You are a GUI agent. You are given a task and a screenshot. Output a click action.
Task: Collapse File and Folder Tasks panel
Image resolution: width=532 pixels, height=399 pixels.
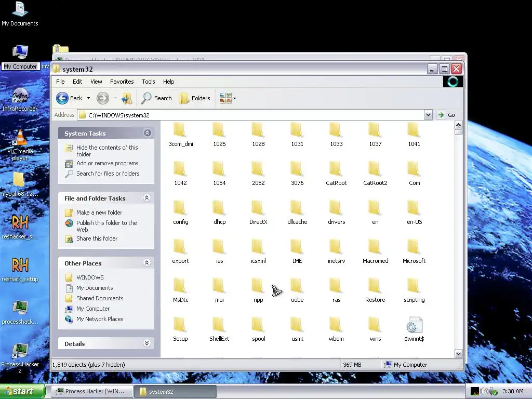pos(147,197)
